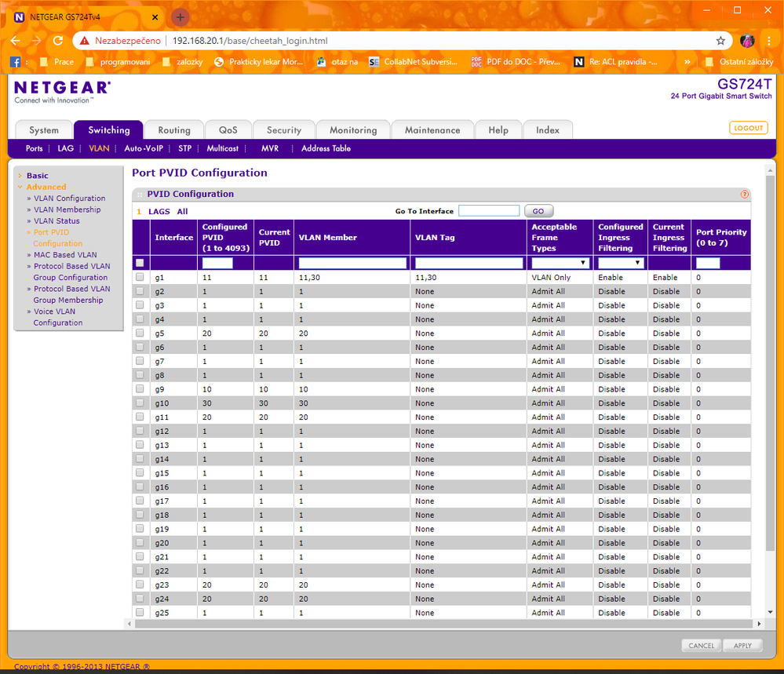Click the Configured PVID input field
784x674 pixels.
[x=217, y=263]
